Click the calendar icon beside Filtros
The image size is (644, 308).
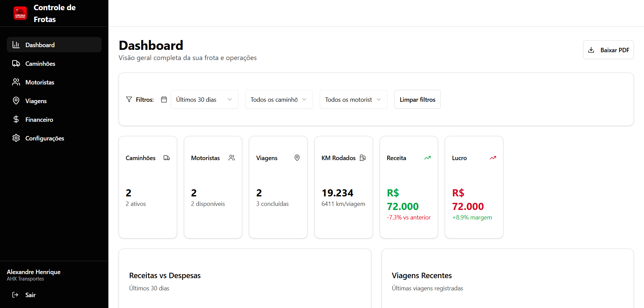pos(164,99)
